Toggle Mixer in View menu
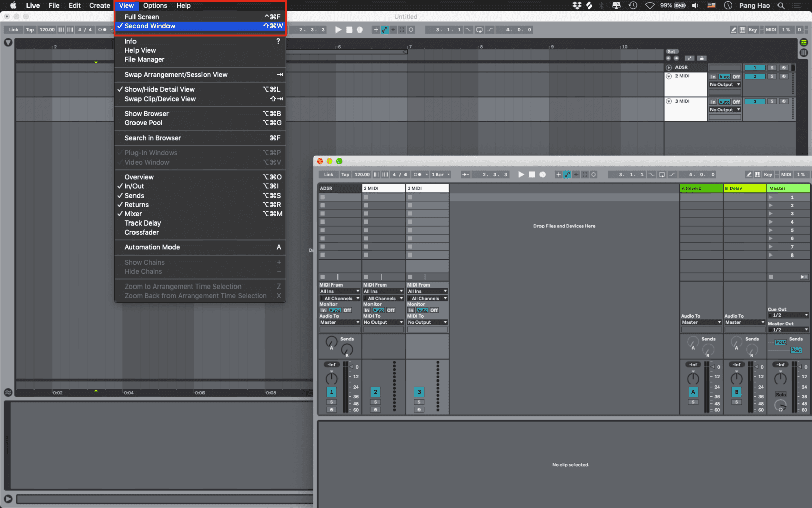Viewport: 812px width, 508px height. point(200,214)
